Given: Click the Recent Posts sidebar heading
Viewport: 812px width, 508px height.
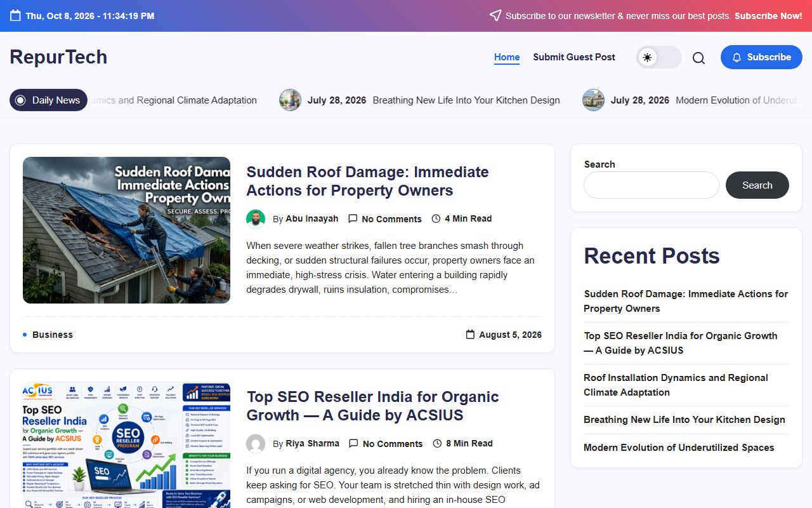Looking at the screenshot, I should coord(652,256).
